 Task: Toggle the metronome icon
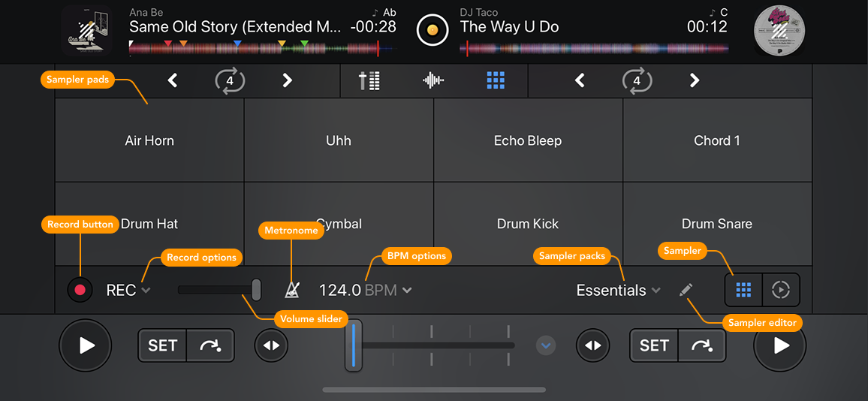click(x=294, y=289)
